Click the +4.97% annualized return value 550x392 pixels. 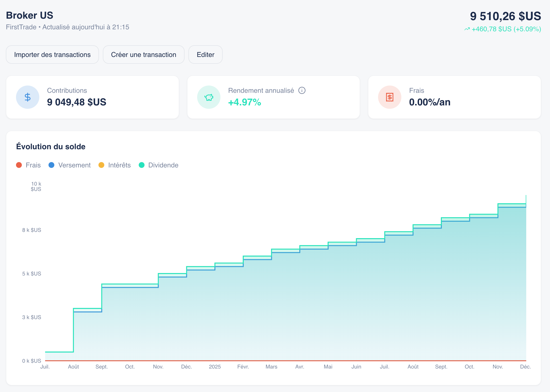click(244, 102)
